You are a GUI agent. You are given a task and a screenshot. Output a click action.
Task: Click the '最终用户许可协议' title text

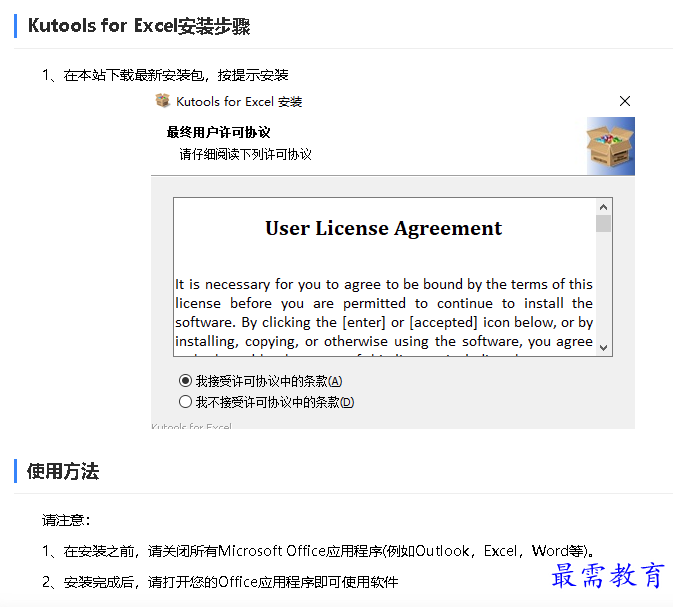(x=218, y=132)
